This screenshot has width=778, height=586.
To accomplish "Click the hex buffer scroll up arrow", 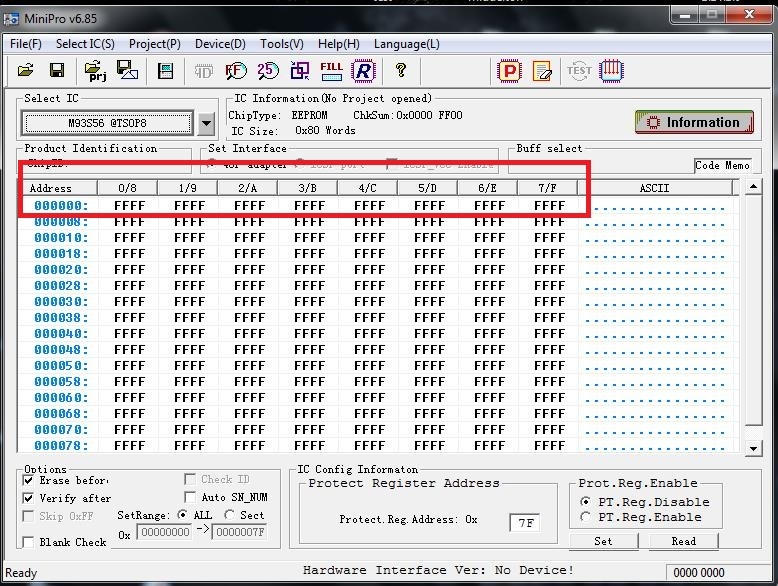I will pos(753,187).
